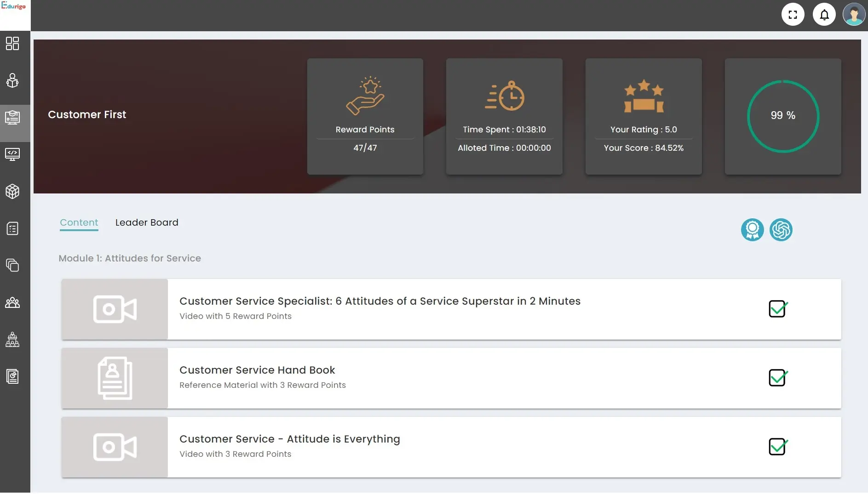Toggle checkbox for Attitude is Everything video

[x=778, y=447]
